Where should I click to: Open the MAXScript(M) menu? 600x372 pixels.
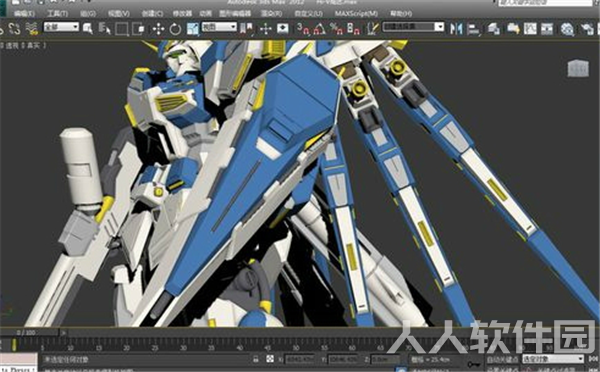(356, 13)
